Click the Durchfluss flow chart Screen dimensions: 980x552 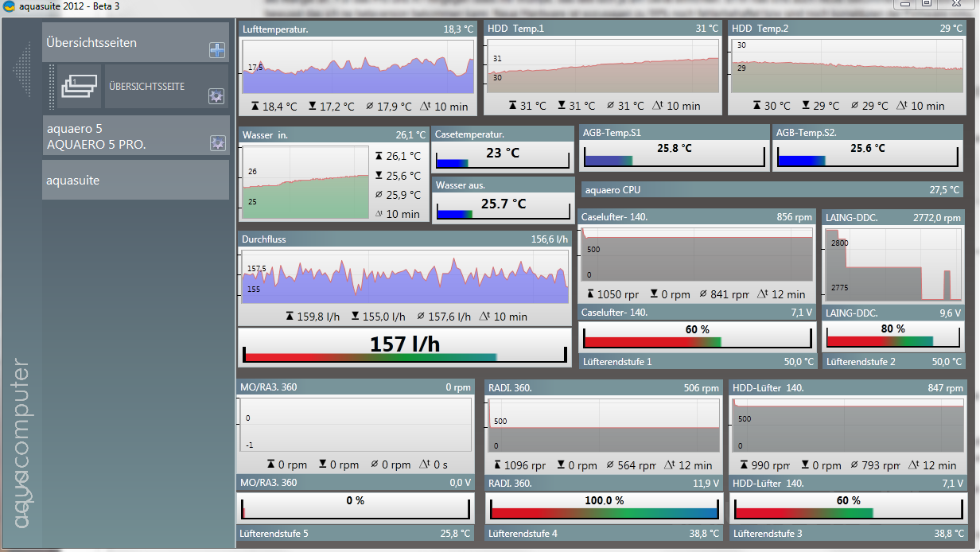tap(404, 276)
